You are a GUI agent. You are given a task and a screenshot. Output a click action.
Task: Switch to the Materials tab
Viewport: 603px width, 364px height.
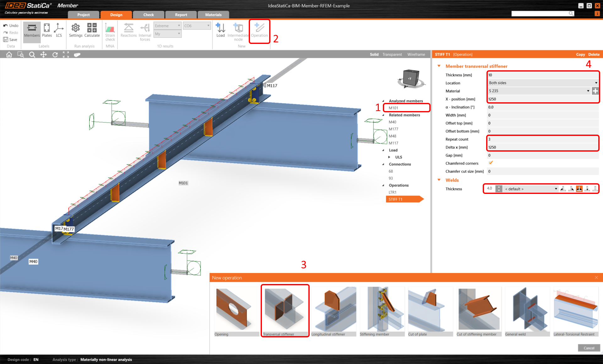213,15
